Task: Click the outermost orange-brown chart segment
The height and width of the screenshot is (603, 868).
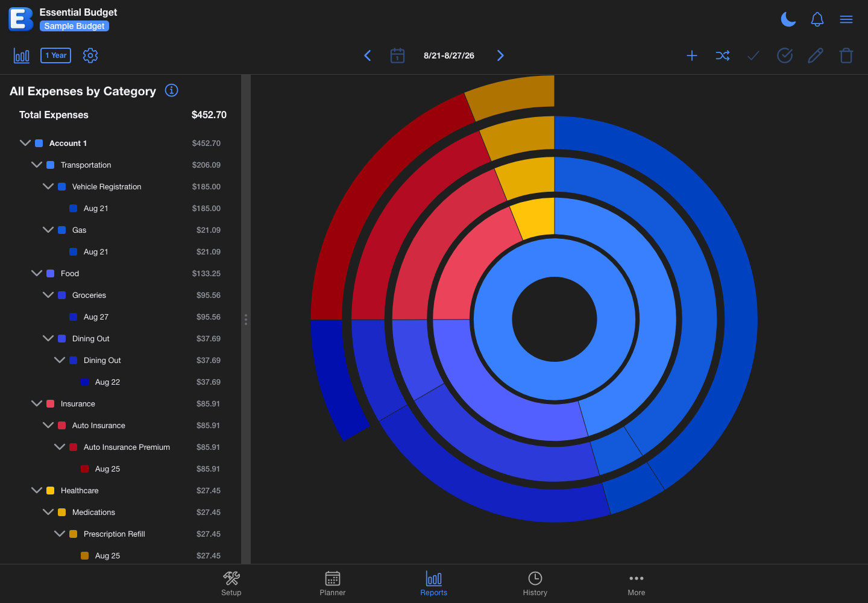Action: (512, 95)
